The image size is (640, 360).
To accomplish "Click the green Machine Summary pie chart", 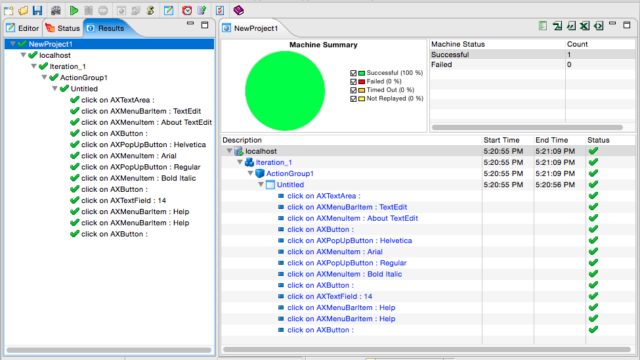I will 285,91.
